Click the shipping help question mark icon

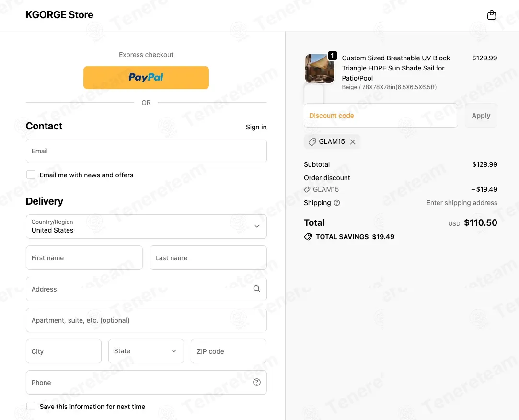point(336,203)
